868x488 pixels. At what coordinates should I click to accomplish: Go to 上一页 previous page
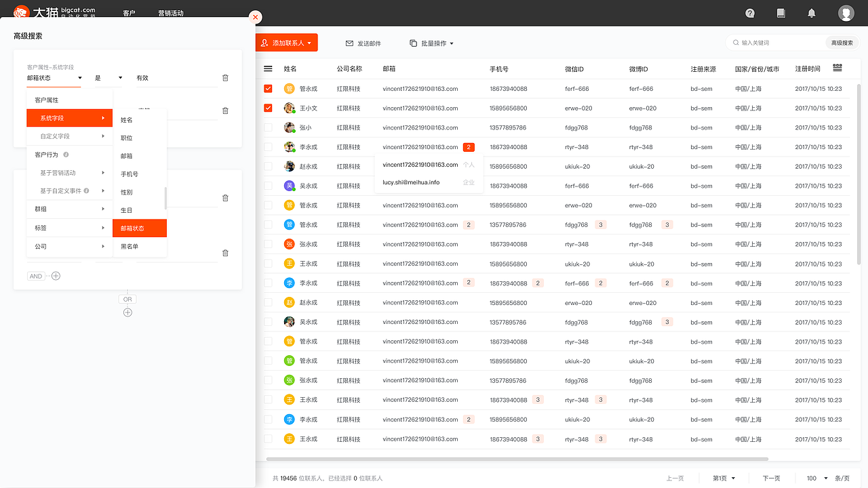(x=675, y=479)
